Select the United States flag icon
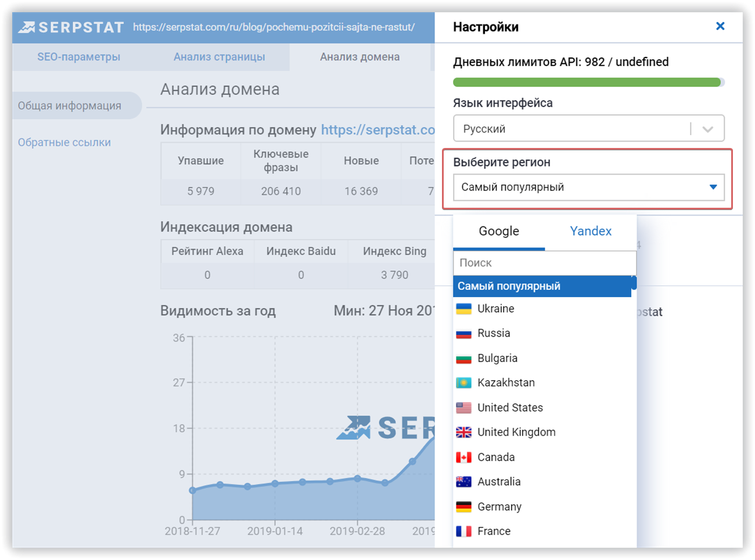 pos(463,408)
